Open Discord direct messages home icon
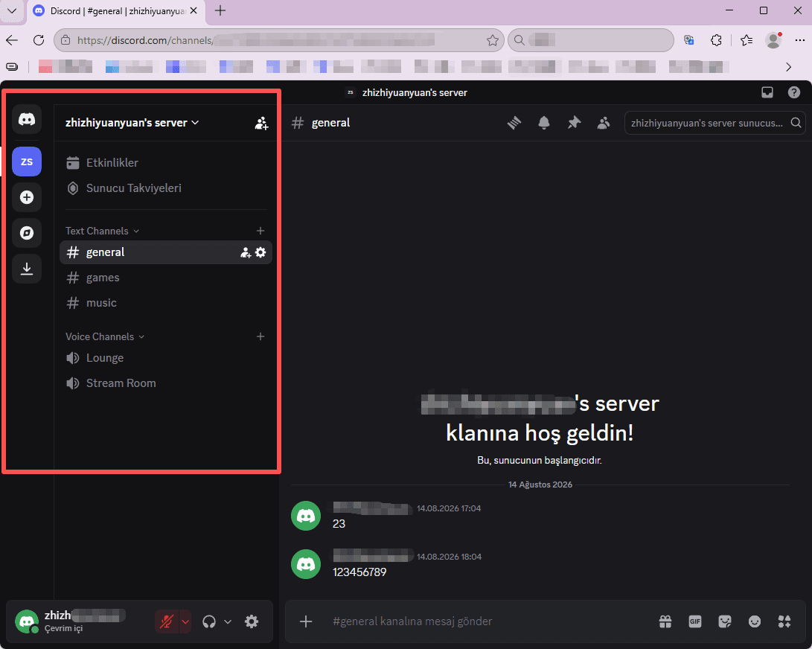812x649 pixels. point(27,120)
